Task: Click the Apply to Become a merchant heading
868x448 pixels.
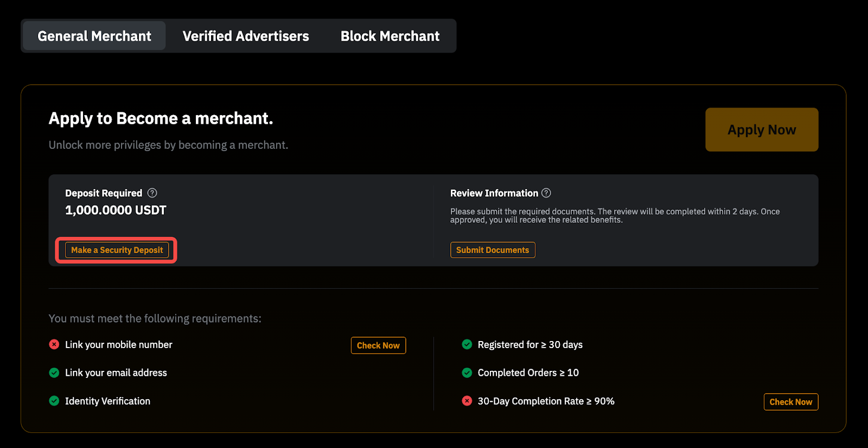Action: click(x=161, y=118)
